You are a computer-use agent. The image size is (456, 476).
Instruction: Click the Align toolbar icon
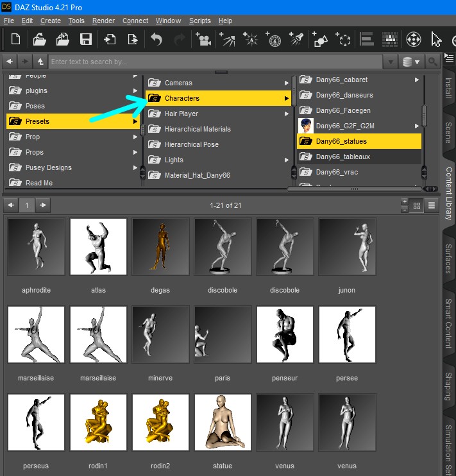click(366, 40)
